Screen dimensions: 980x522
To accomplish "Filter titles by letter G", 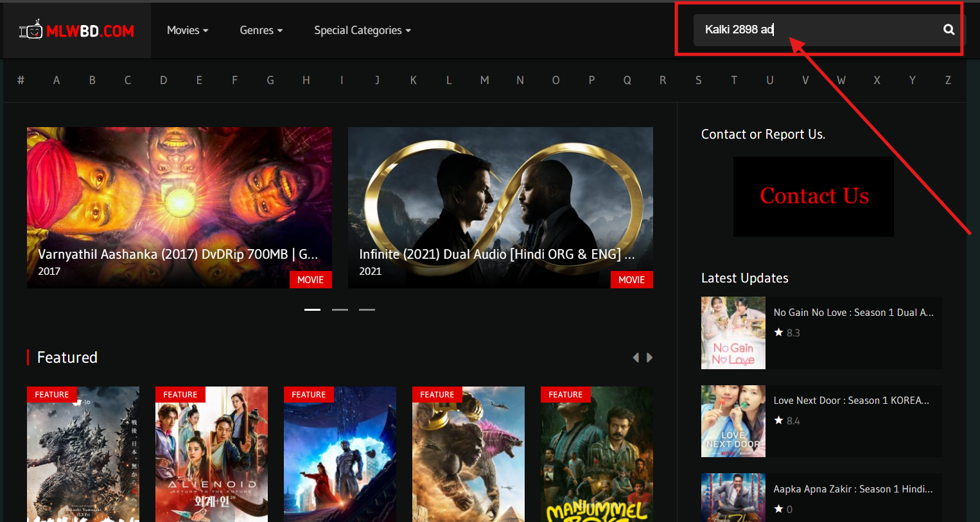I will click(270, 80).
